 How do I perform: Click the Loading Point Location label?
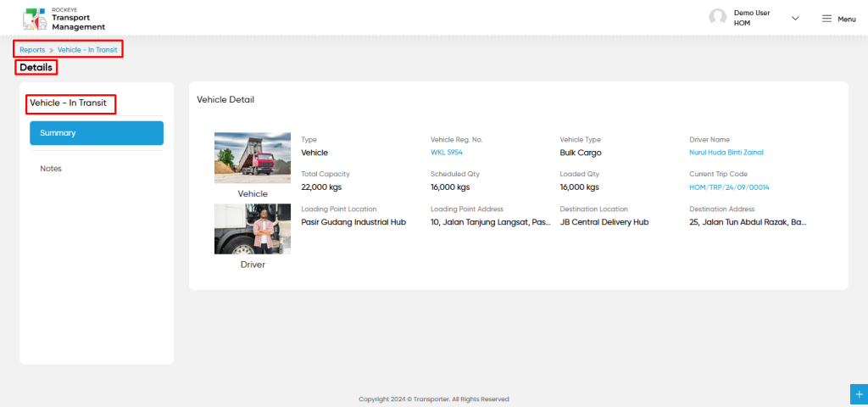click(x=339, y=209)
